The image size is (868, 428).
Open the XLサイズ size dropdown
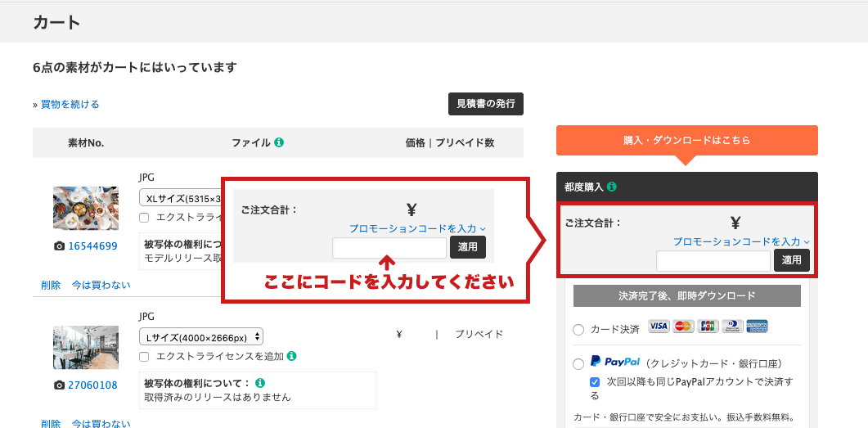(x=181, y=198)
